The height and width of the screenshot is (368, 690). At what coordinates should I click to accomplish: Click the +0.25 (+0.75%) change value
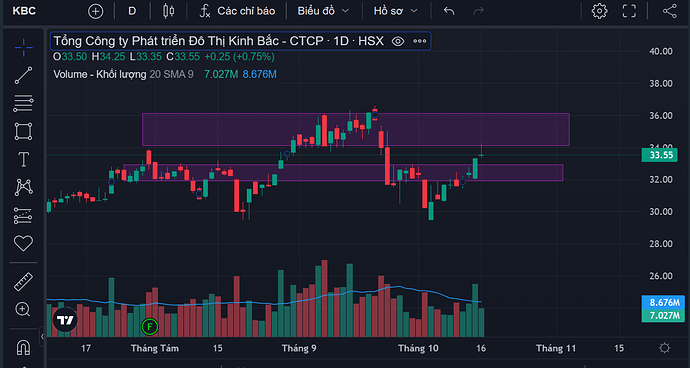pos(239,57)
